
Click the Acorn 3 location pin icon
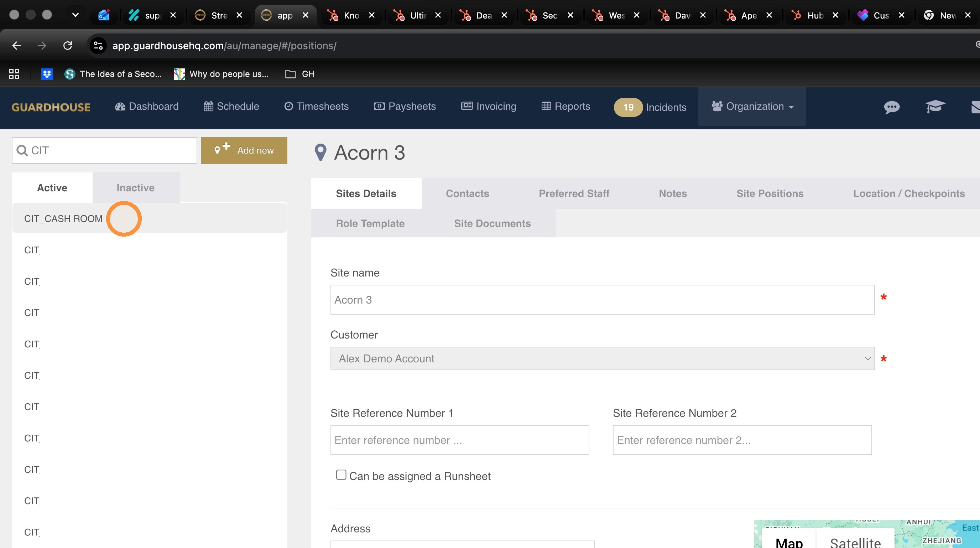click(x=320, y=152)
